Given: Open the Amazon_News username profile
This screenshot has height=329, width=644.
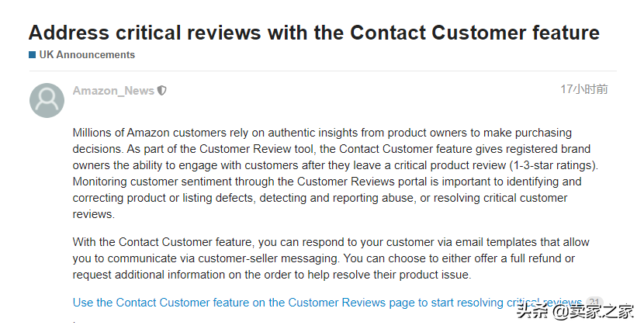Looking at the screenshot, I should click(x=113, y=90).
